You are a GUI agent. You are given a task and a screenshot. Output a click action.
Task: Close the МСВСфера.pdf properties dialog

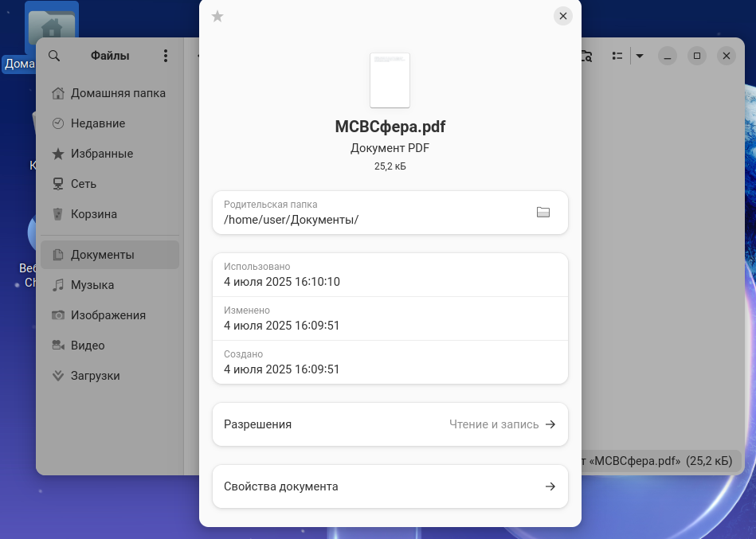[x=563, y=16]
